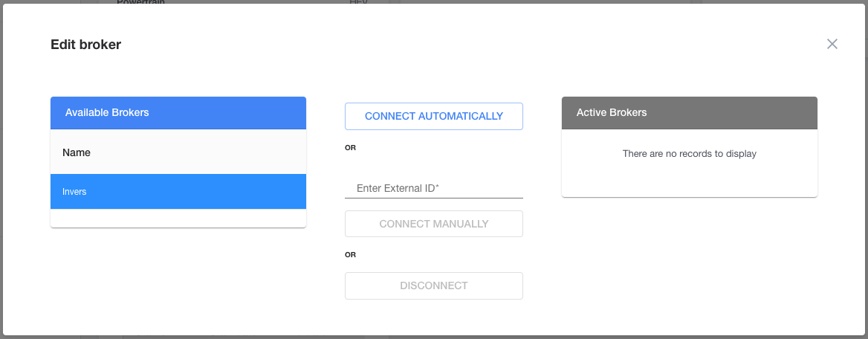This screenshot has height=339, width=868.
Task: Click the Invers name text
Action: tap(74, 192)
